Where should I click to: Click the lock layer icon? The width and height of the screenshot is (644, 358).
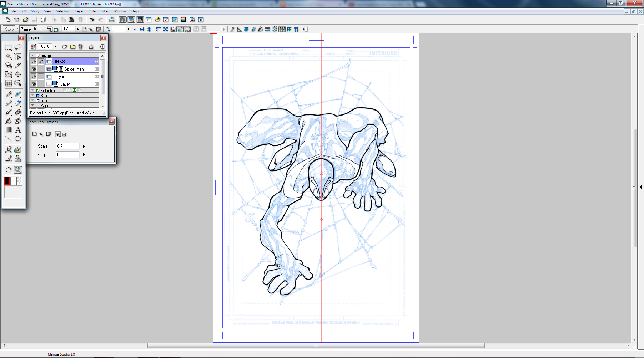coord(91,46)
